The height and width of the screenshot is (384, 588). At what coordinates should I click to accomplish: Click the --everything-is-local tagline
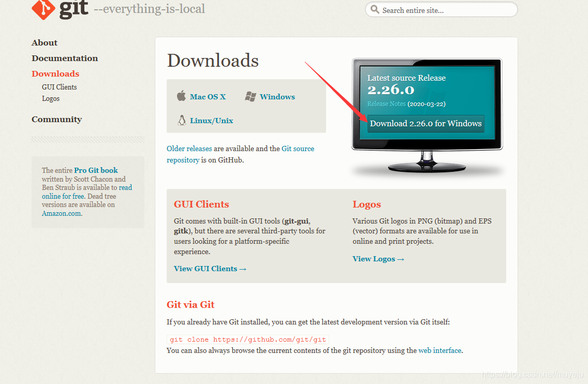[x=149, y=9]
